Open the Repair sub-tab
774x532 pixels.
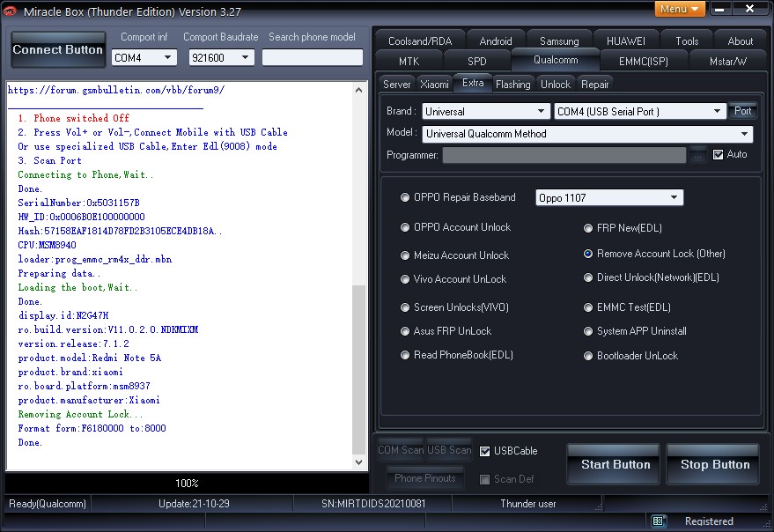595,85
